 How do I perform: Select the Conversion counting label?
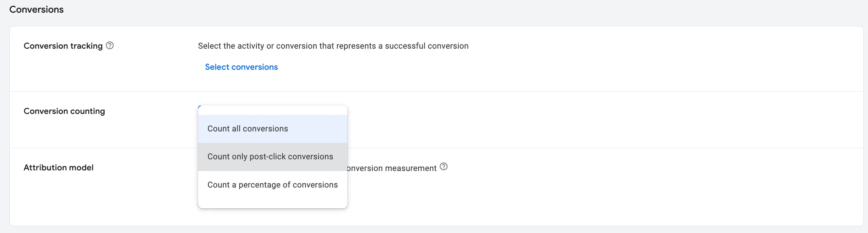[64, 111]
